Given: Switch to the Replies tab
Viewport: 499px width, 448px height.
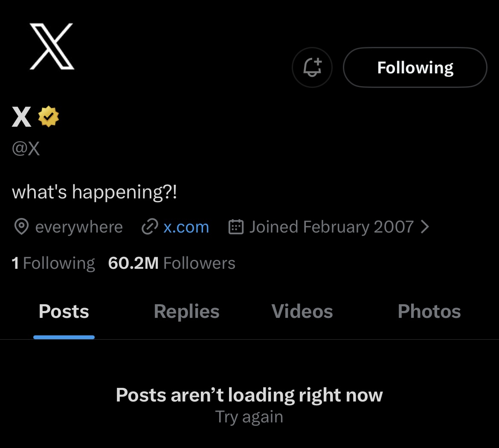Looking at the screenshot, I should 186,311.
